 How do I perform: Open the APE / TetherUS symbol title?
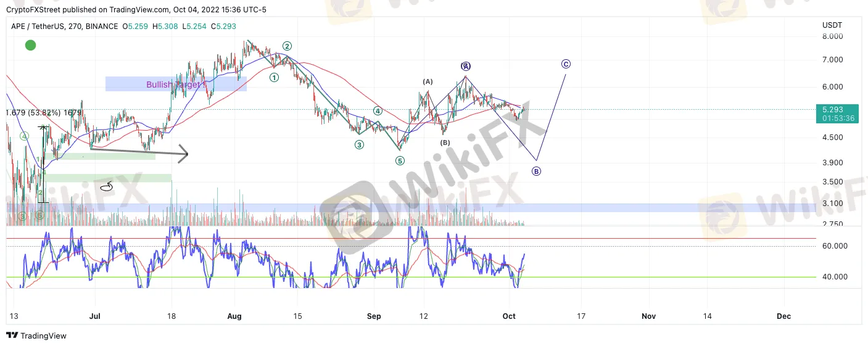point(64,27)
